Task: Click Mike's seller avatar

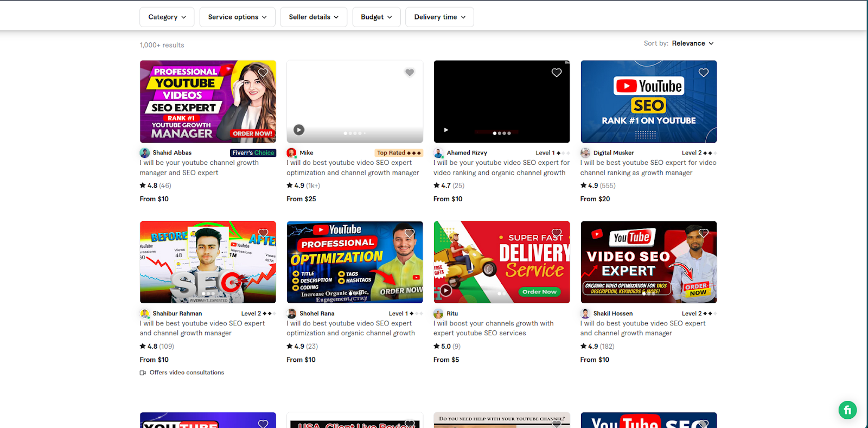Action: (x=292, y=153)
